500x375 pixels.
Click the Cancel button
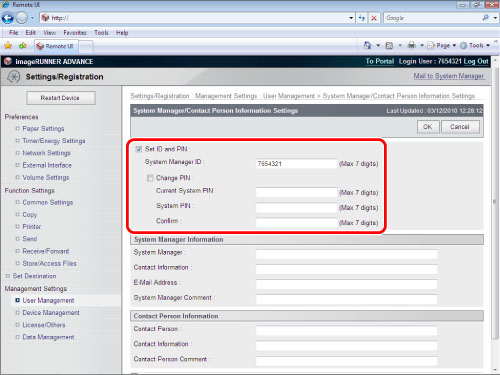(460, 127)
